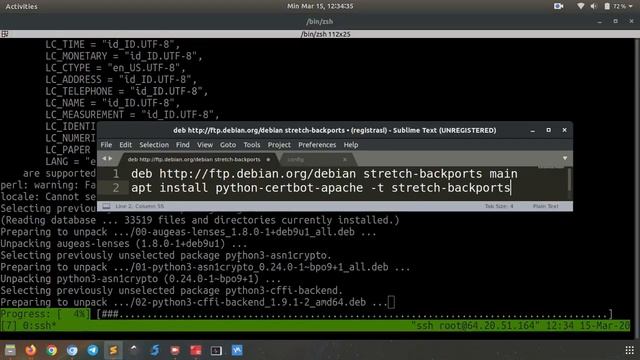Open battery status showing 72%
This screenshot has height=360, width=640.
click(x=615, y=6)
